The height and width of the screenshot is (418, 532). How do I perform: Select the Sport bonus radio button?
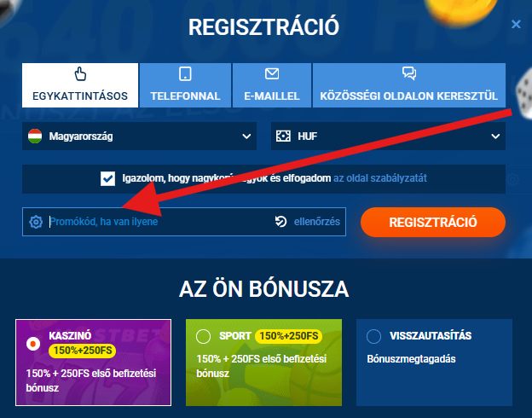(203, 336)
